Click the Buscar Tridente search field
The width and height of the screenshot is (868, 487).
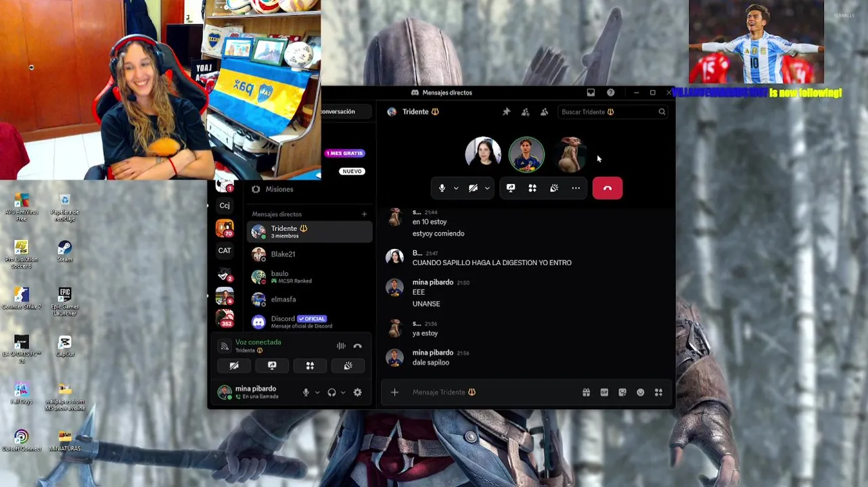[613, 112]
